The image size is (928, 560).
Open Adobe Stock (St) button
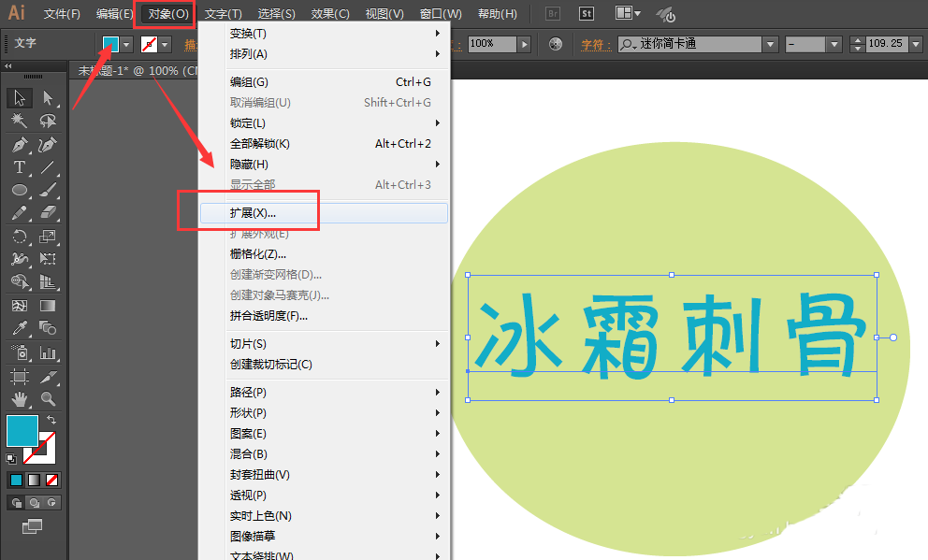pos(587,14)
